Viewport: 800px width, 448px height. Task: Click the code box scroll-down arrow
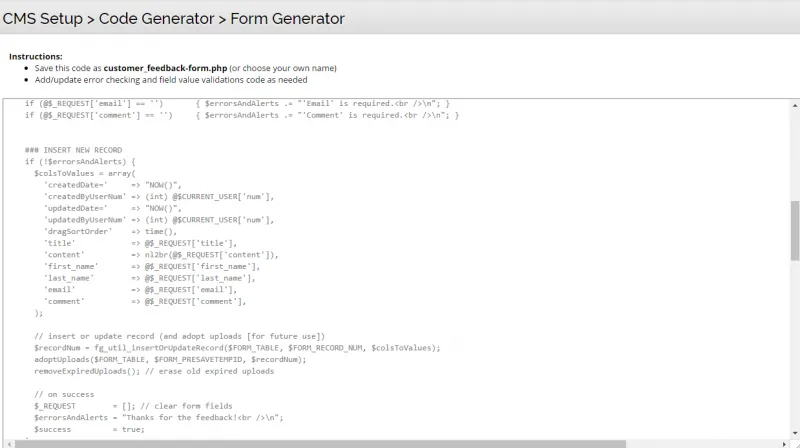point(794,433)
